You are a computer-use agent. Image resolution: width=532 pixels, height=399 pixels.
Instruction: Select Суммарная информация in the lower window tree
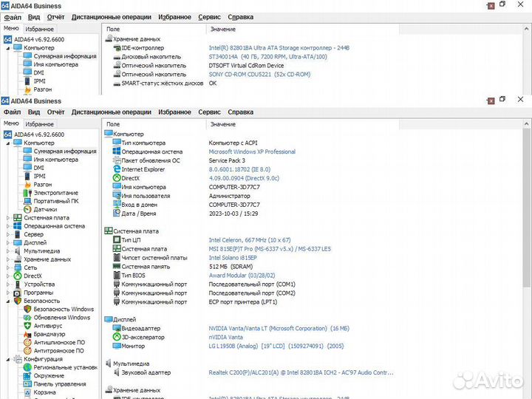coord(65,151)
